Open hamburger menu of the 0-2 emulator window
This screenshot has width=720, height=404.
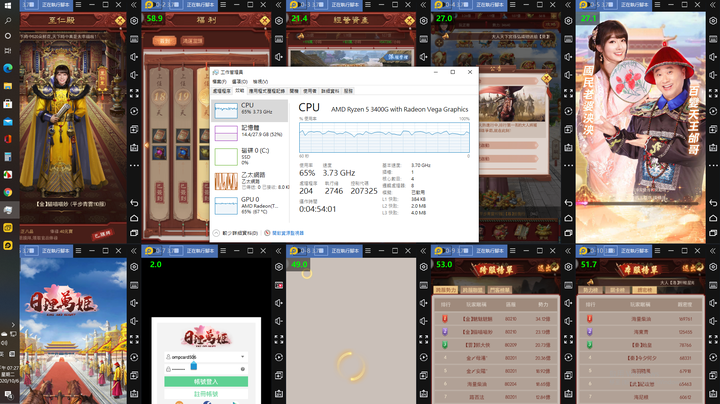tap(223, 5)
